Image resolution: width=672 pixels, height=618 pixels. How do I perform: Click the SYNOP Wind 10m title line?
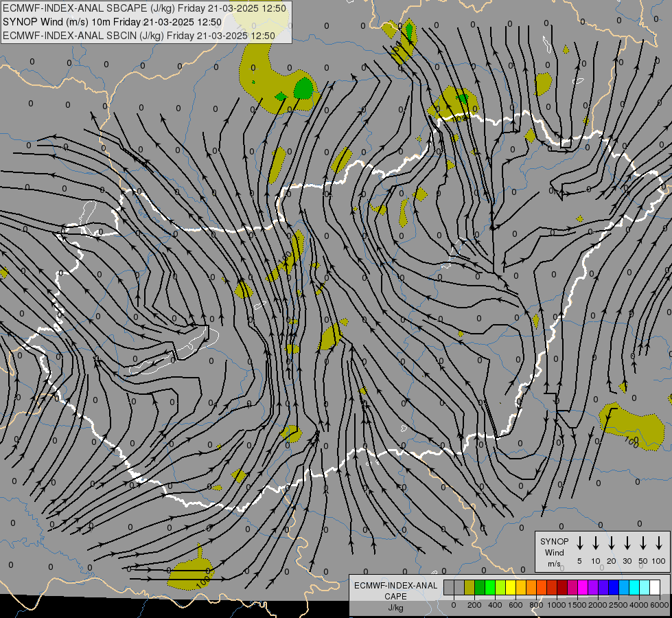113,22
